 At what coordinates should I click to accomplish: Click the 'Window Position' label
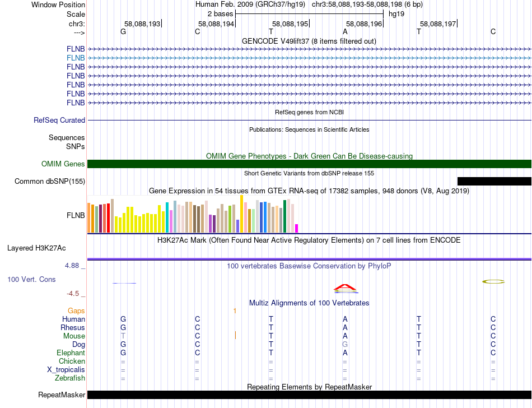58,4
